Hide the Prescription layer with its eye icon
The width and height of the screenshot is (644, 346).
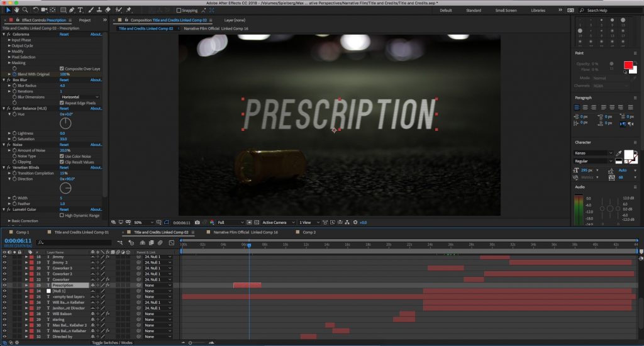coord(4,285)
